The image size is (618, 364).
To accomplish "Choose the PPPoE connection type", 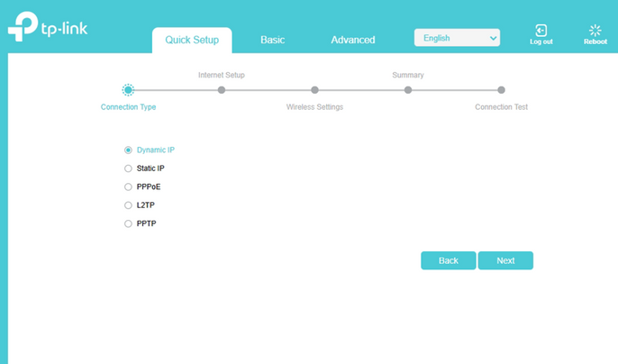I will point(128,187).
